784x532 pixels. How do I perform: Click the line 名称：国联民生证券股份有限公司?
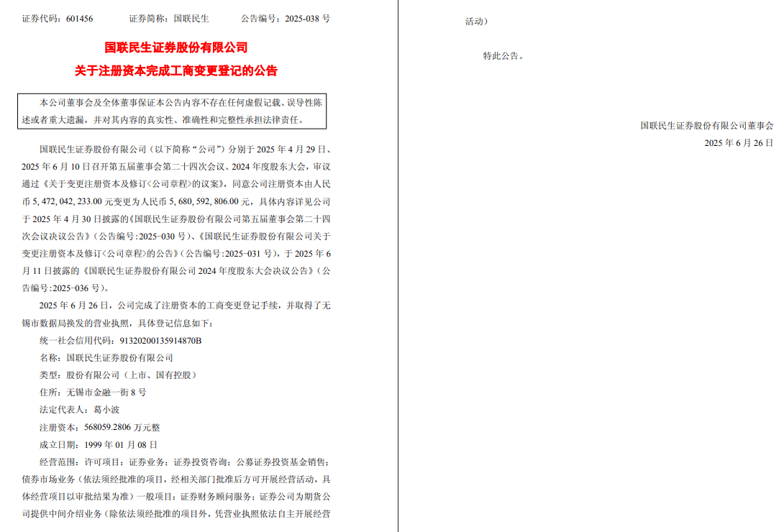(106, 358)
